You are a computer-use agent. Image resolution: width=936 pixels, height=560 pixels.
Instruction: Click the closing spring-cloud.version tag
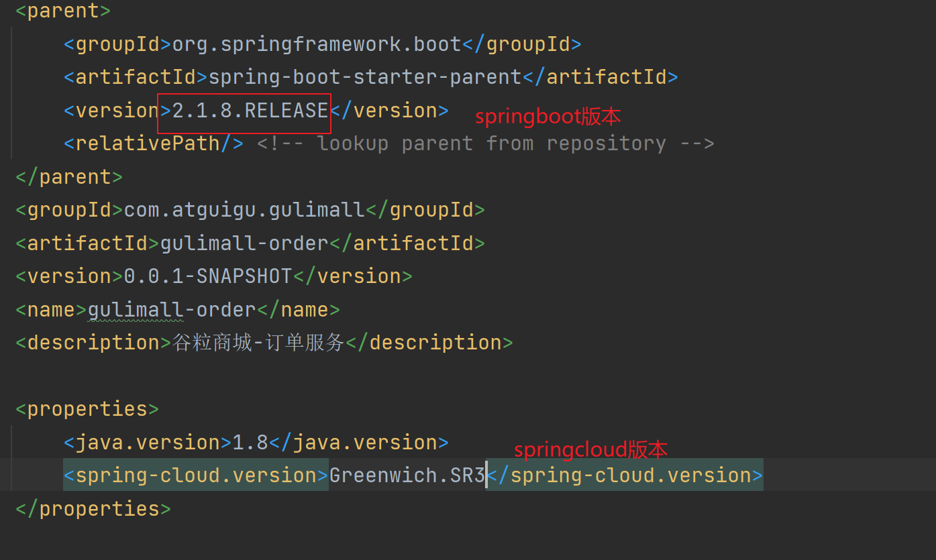[x=625, y=475]
